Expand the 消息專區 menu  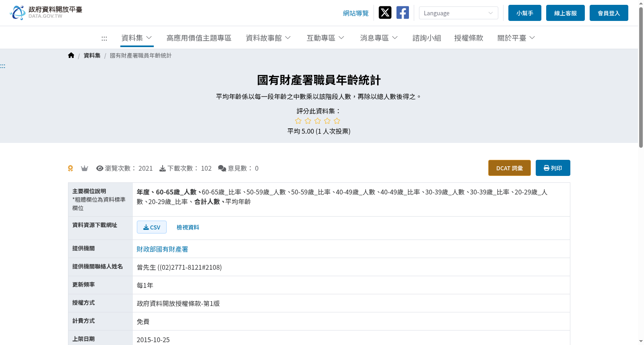coord(379,38)
